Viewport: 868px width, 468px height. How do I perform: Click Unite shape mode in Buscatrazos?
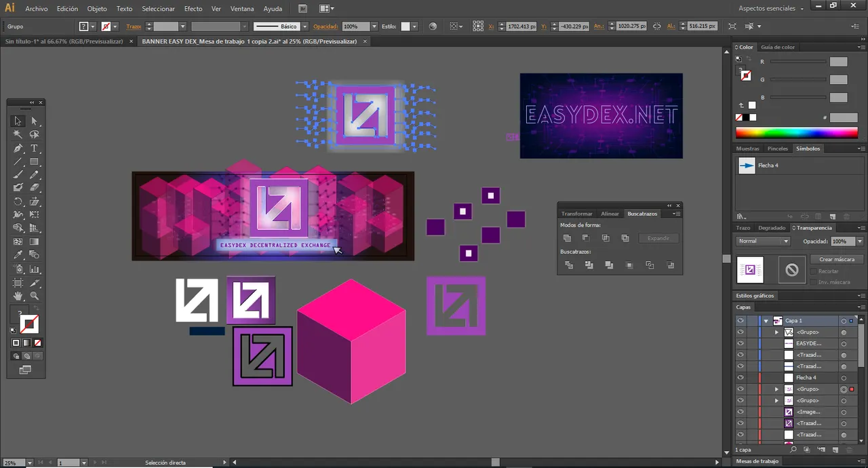click(567, 238)
